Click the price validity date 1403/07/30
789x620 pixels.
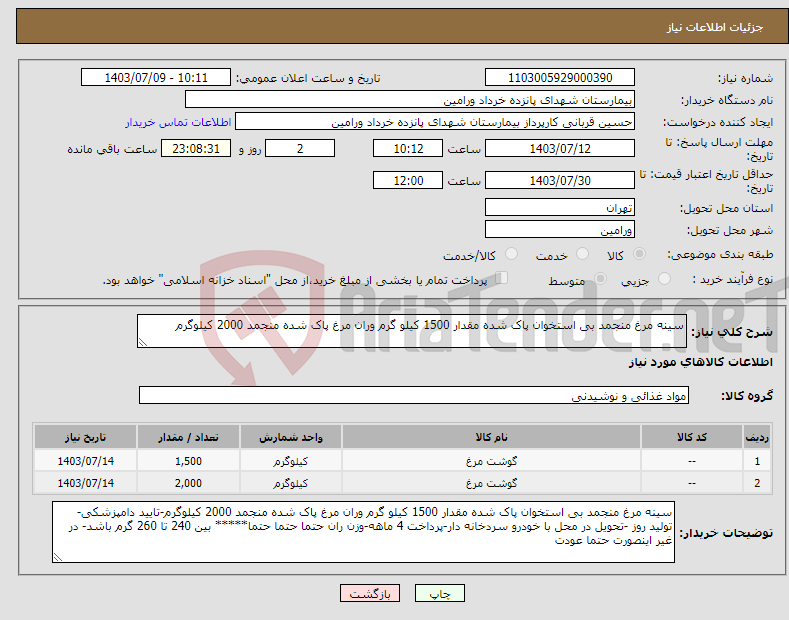560,180
